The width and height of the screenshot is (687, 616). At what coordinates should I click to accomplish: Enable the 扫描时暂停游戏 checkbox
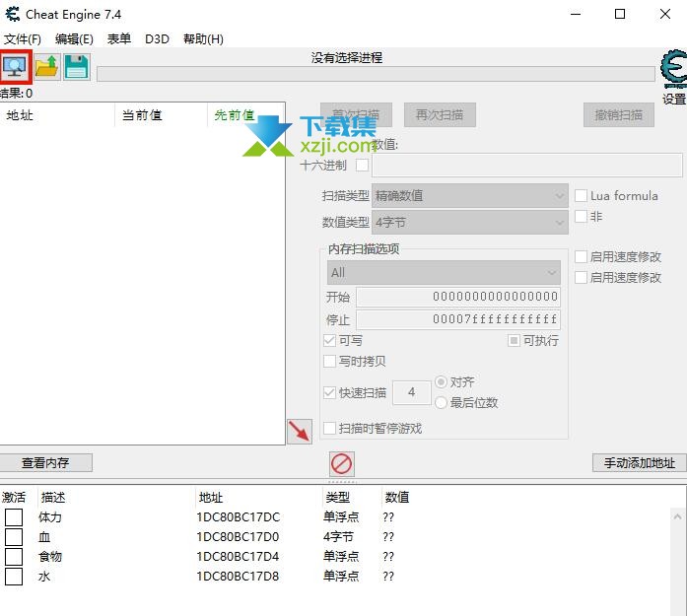tap(330, 429)
